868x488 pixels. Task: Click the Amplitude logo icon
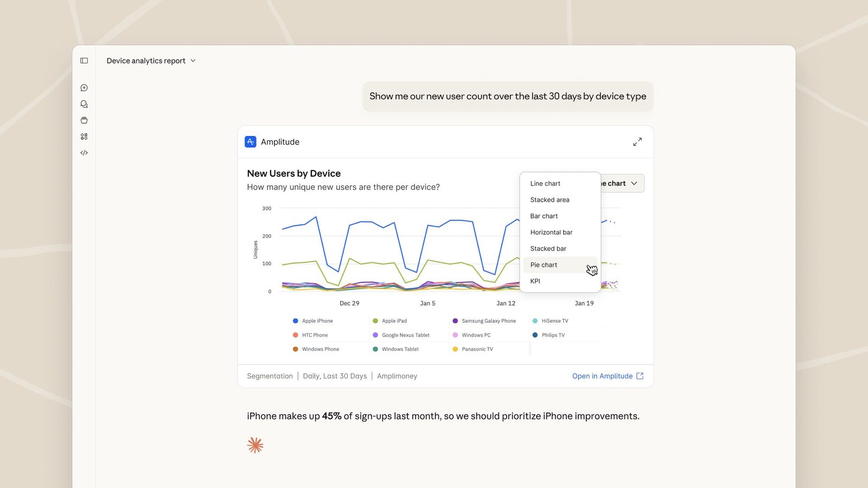coord(251,142)
